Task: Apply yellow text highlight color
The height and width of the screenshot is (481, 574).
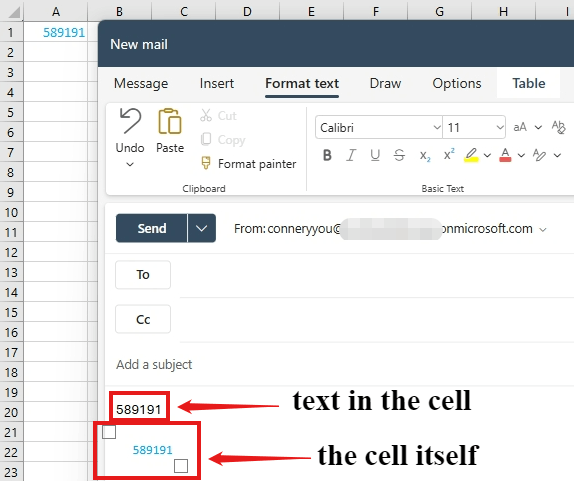Action: [x=471, y=155]
